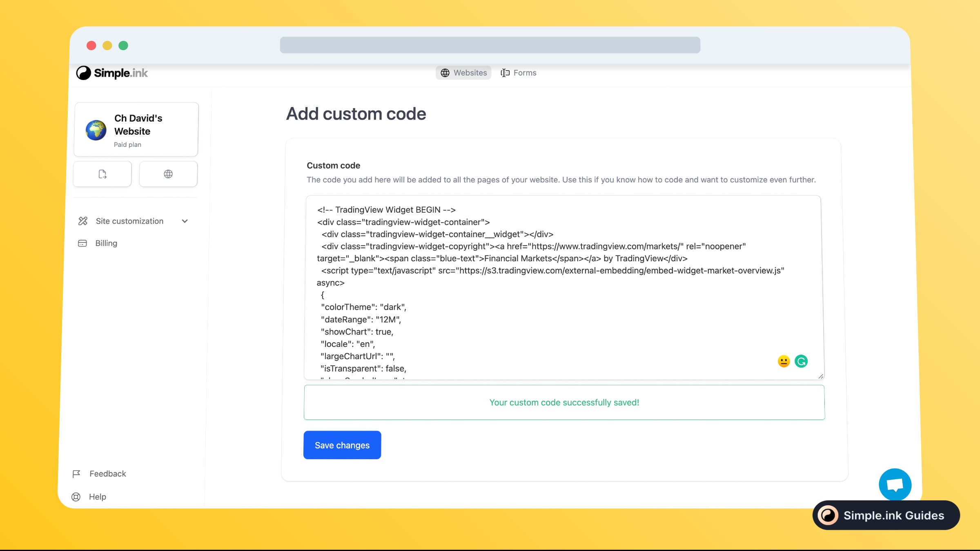The image size is (980, 551).
Task: Click the Site customization tools icon
Action: 83,221
